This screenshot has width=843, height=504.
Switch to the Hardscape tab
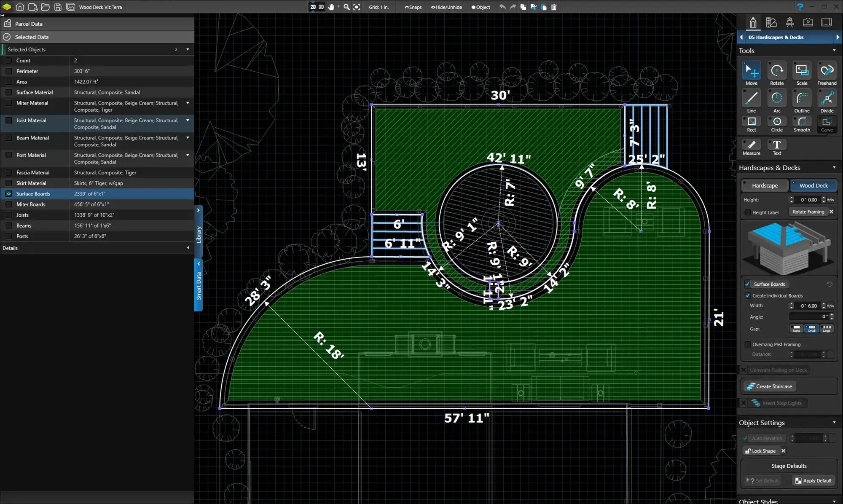pos(765,185)
